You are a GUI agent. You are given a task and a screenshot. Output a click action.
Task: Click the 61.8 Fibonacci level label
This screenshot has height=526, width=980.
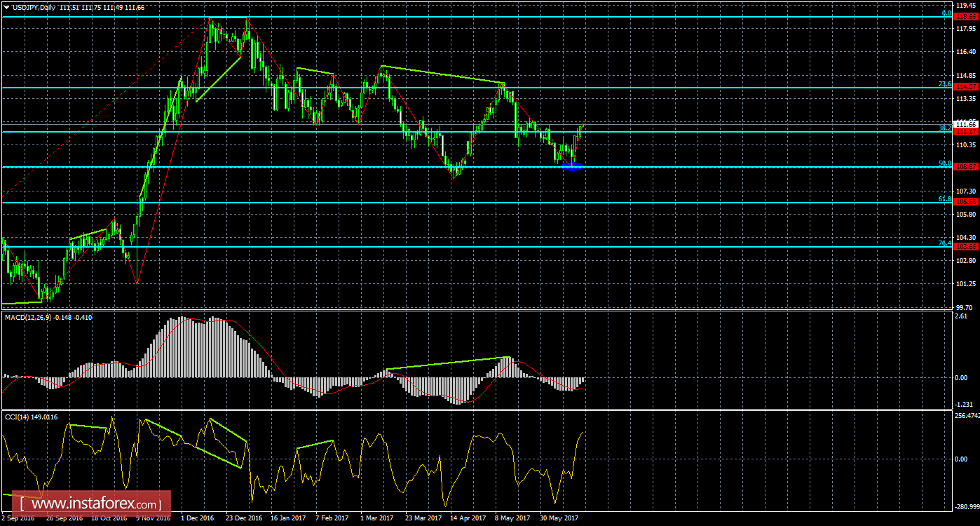pyautogui.click(x=945, y=199)
